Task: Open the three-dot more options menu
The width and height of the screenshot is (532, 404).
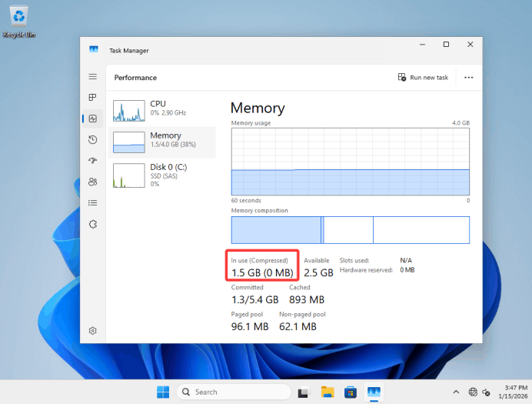Action: pyautogui.click(x=468, y=78)
